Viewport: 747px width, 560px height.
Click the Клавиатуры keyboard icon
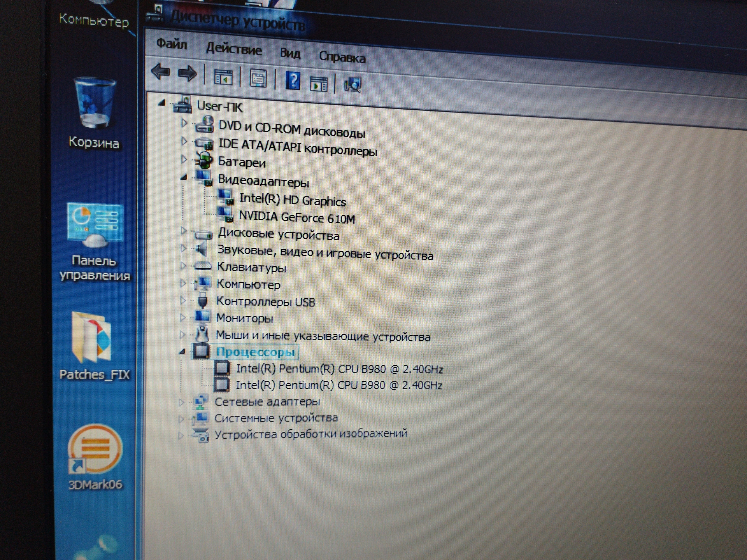[202, 266]
